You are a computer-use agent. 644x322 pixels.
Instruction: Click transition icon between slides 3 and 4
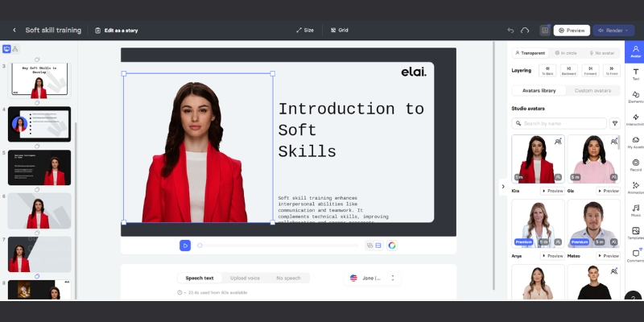(37, 103)
